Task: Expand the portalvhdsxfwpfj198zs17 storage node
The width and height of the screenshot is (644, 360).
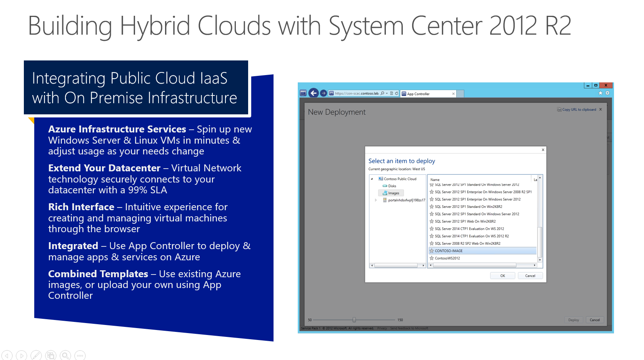Action: [375, 200]
